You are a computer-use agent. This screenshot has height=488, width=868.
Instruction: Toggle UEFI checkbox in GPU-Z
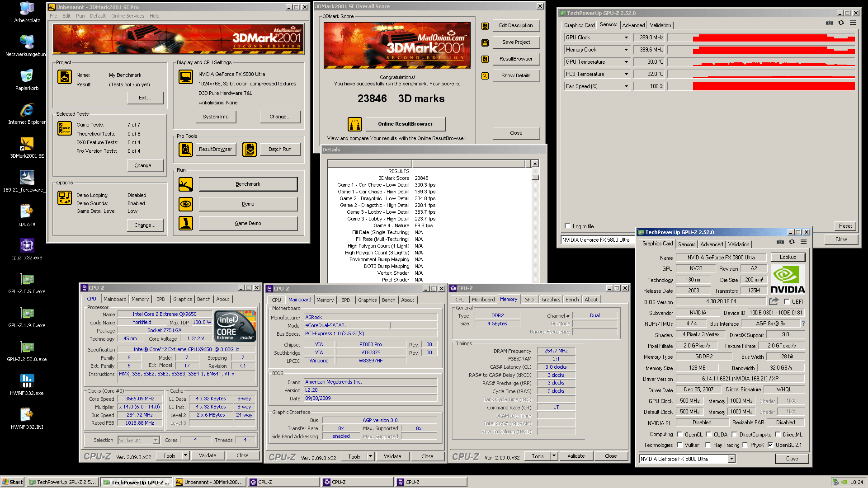(787, 301)
